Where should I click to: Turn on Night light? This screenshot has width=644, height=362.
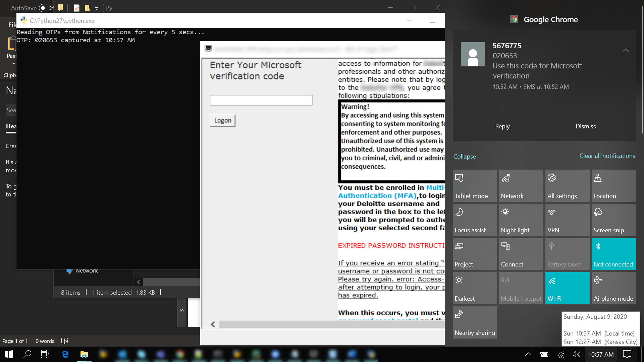tap(521, 220)
